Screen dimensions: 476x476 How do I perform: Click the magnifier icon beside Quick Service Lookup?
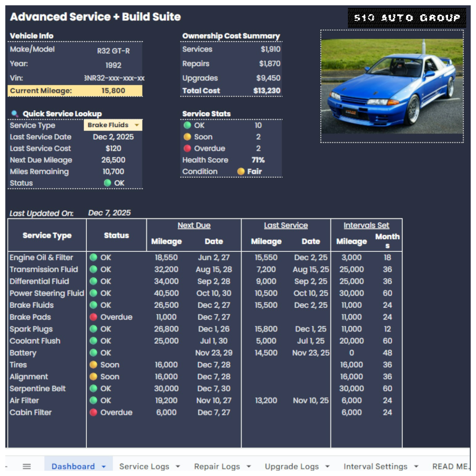tap(14, 114)
